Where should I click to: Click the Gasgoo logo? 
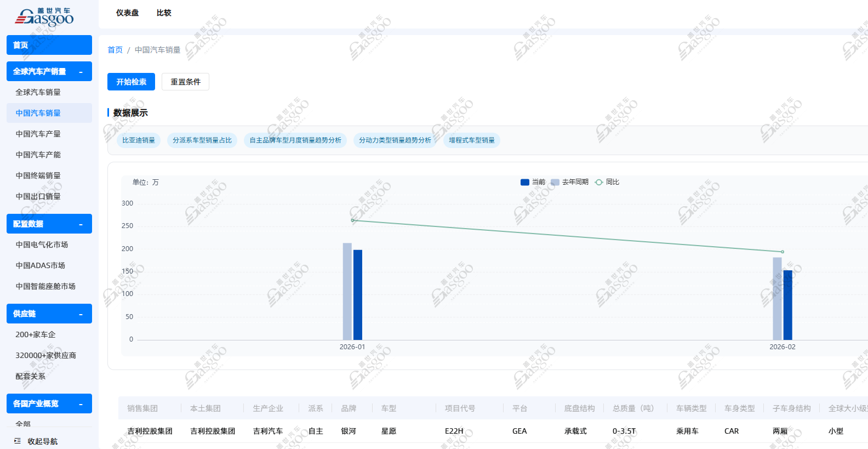pos(44,17)
